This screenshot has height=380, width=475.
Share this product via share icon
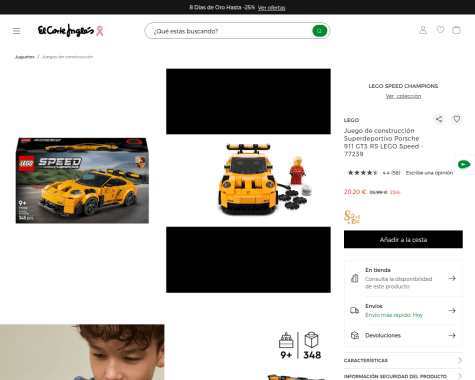point(439,119)
